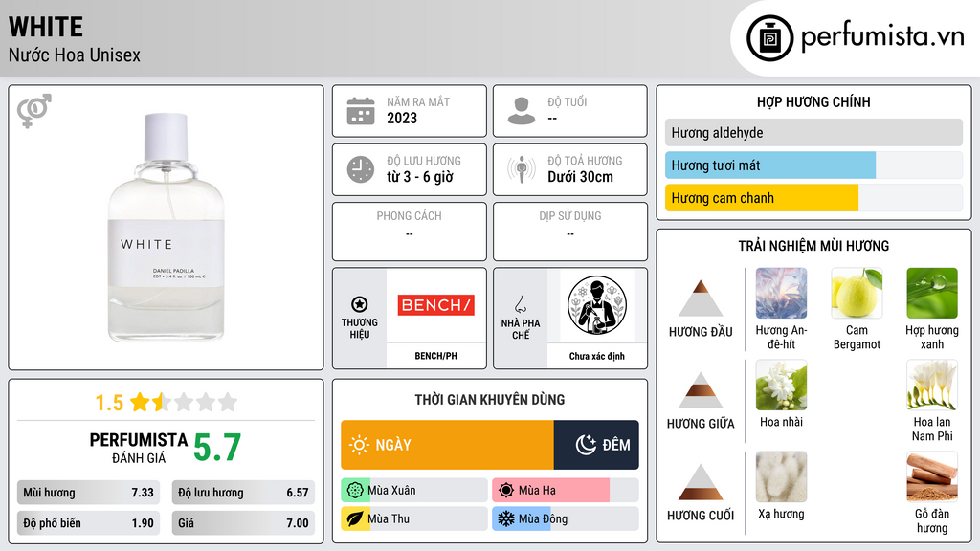The width and height of the screenshot is (980, 551).
Task: Click the Mùa Đông snowflake icon
Action: click(506, 518)
